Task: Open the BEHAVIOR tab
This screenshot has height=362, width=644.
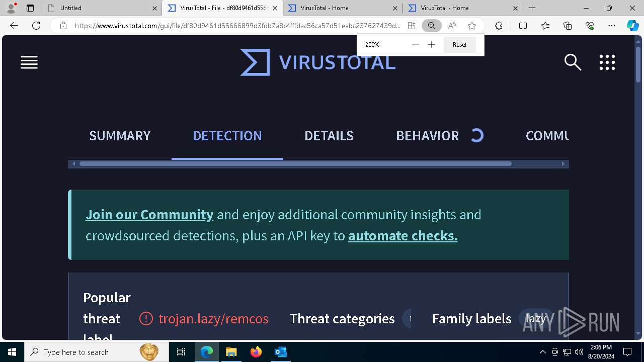Action: [428, 136]
